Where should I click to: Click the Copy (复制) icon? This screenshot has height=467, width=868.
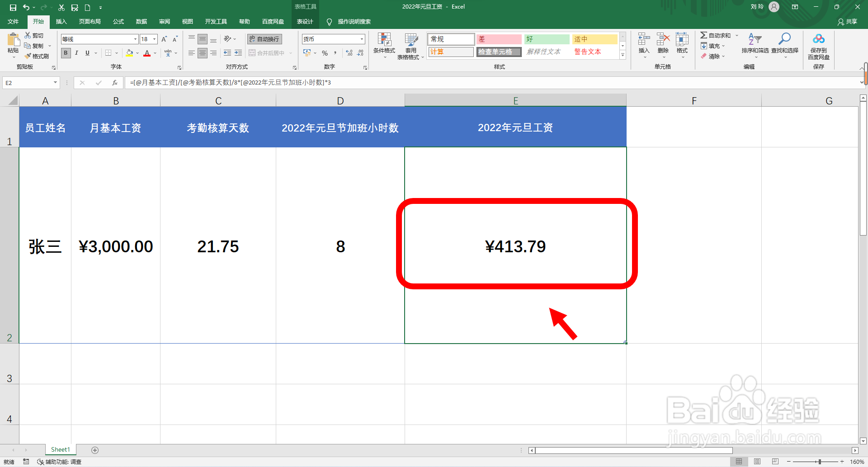point(28,46)
